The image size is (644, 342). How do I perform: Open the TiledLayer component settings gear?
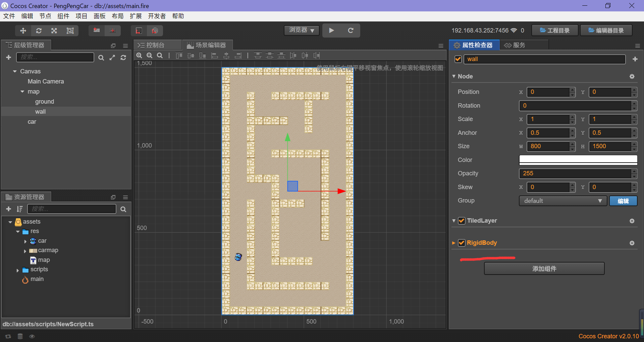[x=632, y=221]
